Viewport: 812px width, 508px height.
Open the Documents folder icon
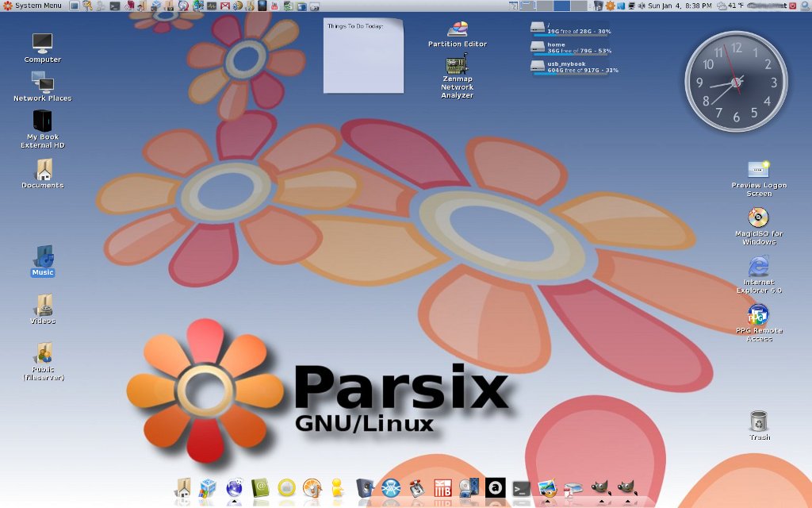(43, 173)
